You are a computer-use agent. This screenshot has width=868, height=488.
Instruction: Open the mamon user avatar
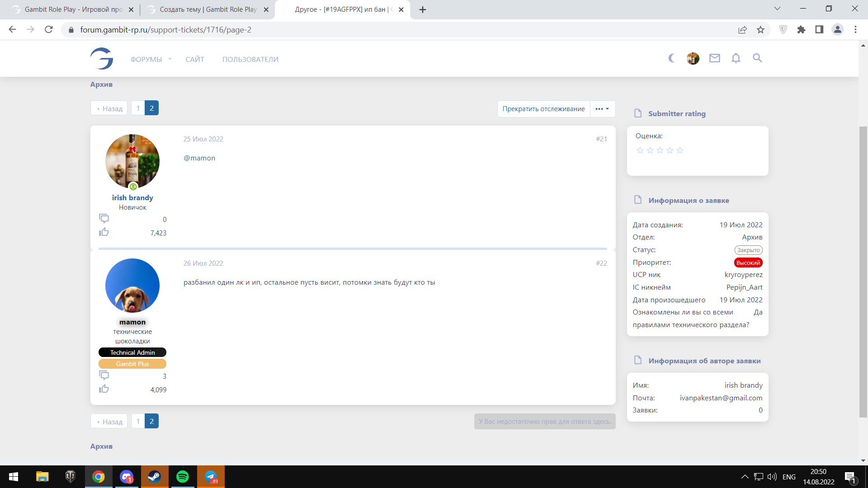[132, 286]
